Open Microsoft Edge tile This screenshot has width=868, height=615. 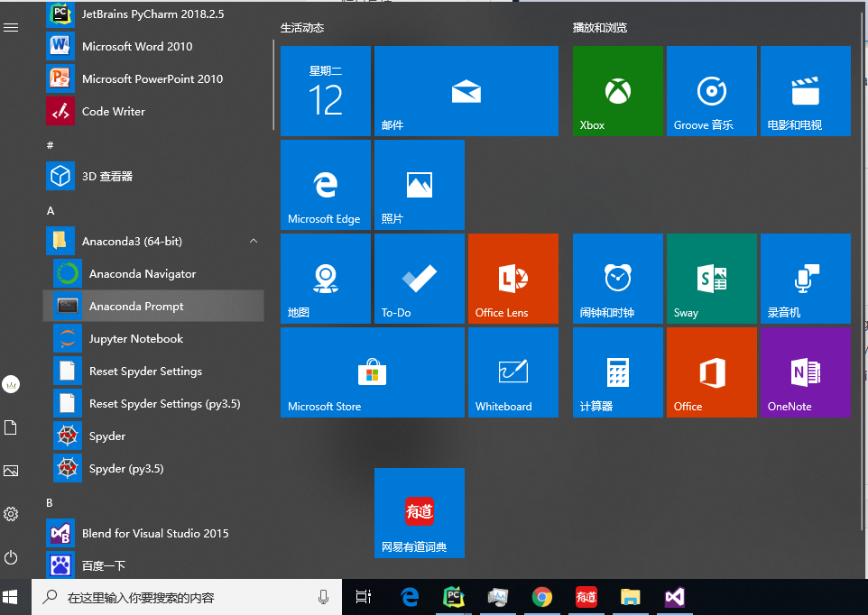[325, 185]
